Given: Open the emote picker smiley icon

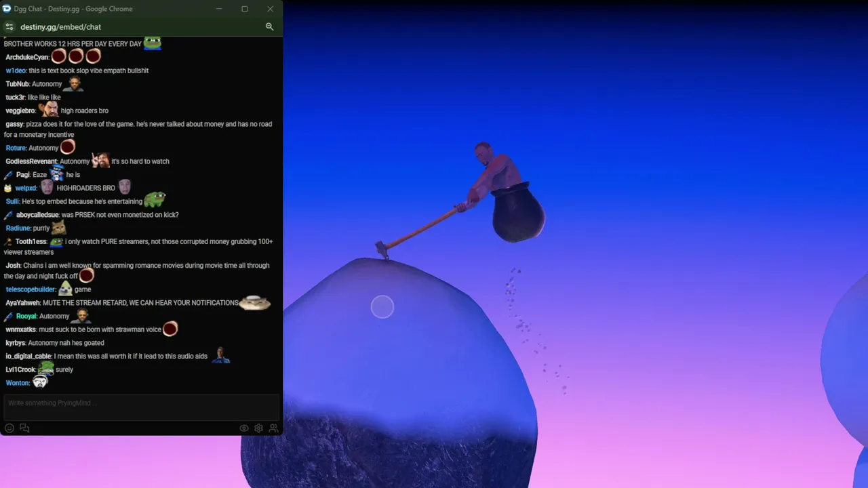Looking at the screenshot, I should click(9, 428).
